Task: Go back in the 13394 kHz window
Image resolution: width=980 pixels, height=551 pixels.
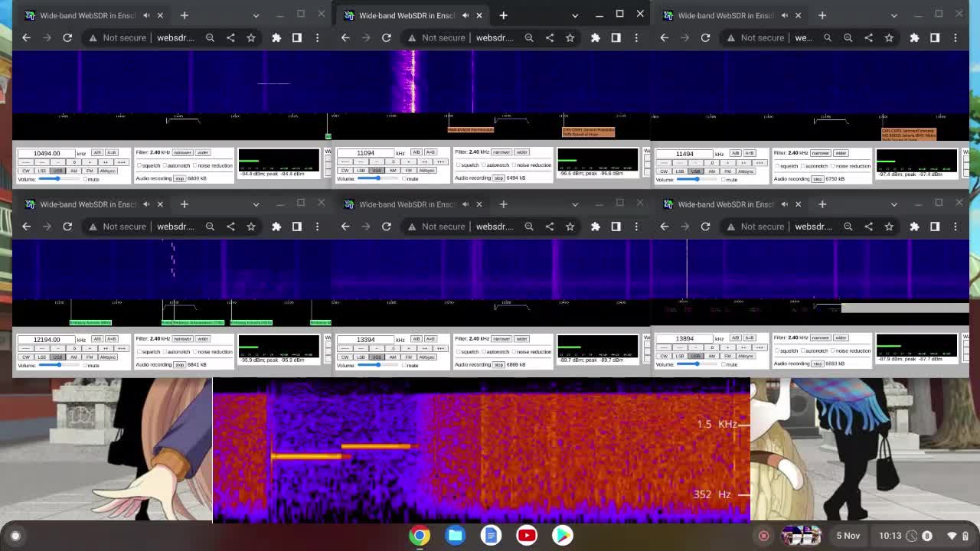Action: 345,227
